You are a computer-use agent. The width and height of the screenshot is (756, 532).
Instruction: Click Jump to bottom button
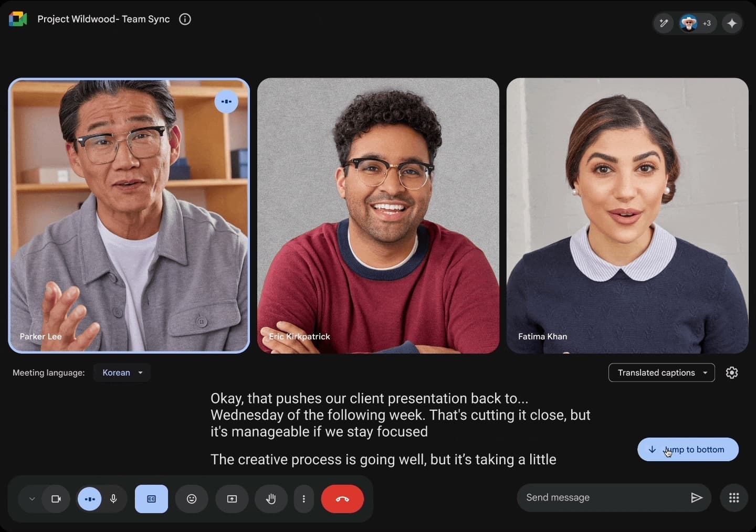[x=688, y=450]
